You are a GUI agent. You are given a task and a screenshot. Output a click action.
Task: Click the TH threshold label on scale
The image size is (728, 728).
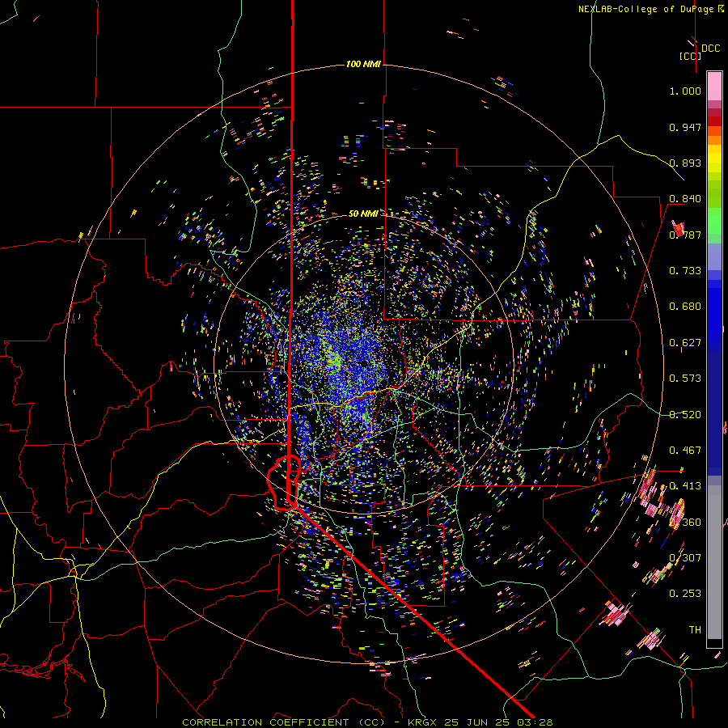tap(695, 630)
